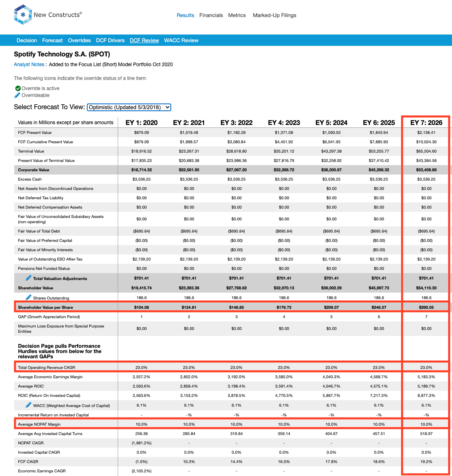Select the Invested Capital CAGR label
Viewport: 452px width, 476px height.
[39, 452]
